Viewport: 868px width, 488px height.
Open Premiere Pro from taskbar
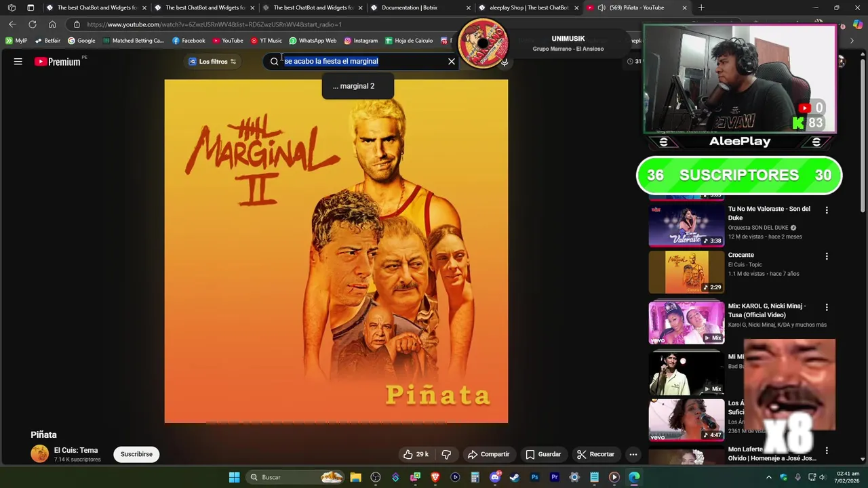click(554, 477)
